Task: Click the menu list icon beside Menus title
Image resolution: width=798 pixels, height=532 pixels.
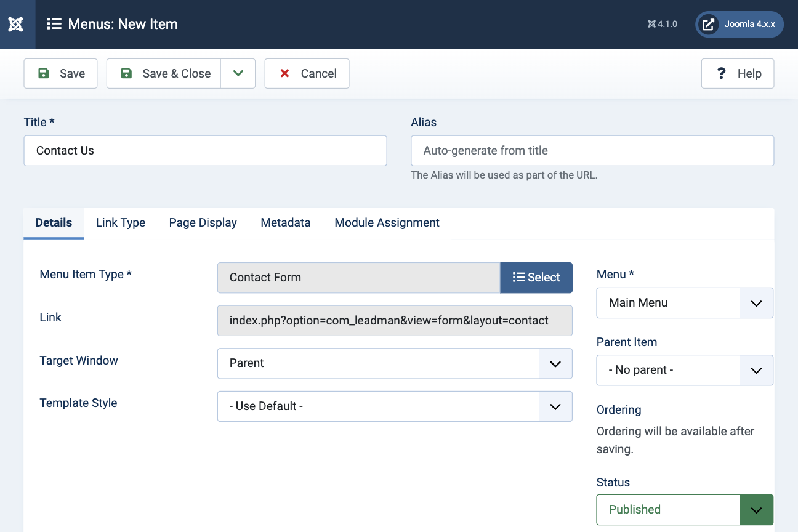Action: [x=54, y=24]
